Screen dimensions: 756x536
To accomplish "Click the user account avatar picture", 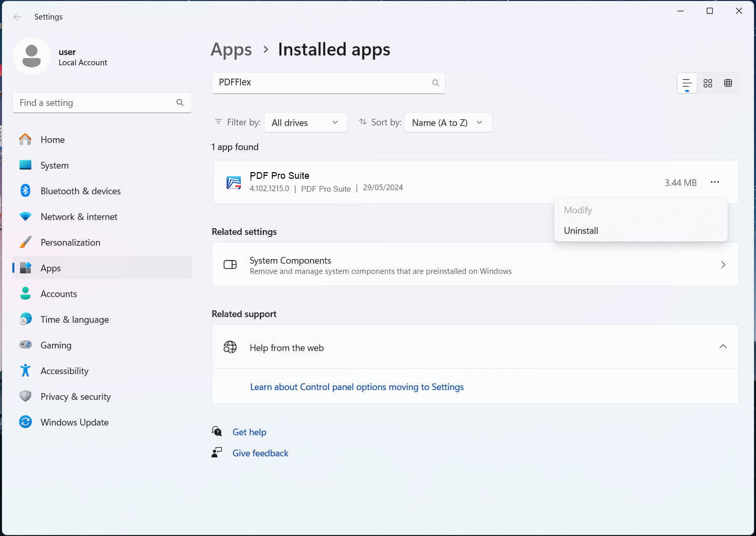I will click(x=32, y=56).
